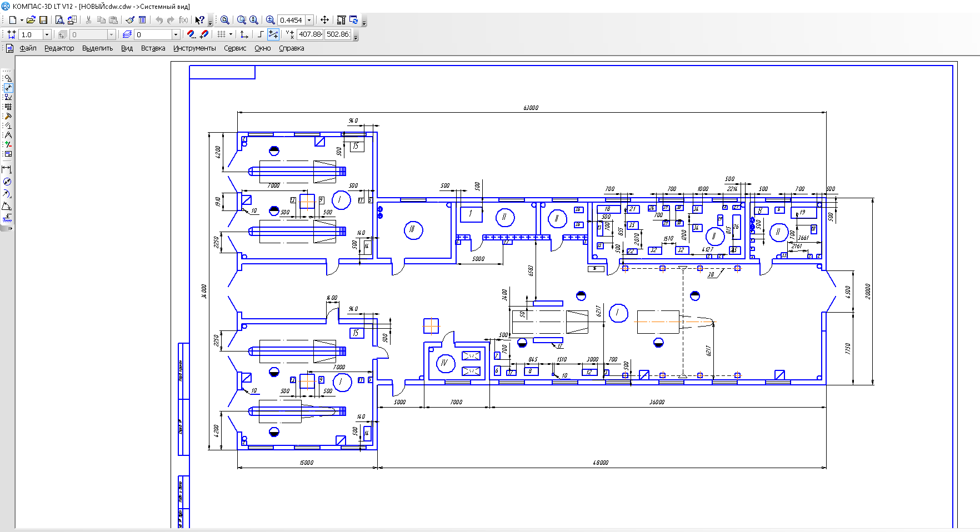Select the angular dimension tool
Screen dimensions: 980x532
click(x=7, y=206)
